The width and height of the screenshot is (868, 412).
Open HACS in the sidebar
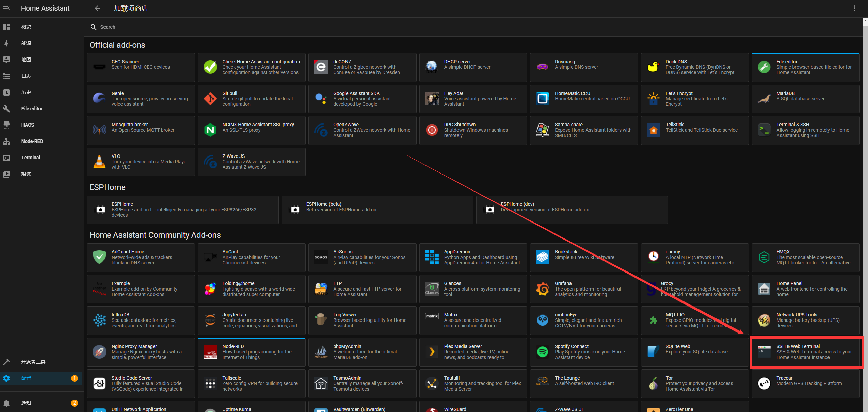(41, 125)
